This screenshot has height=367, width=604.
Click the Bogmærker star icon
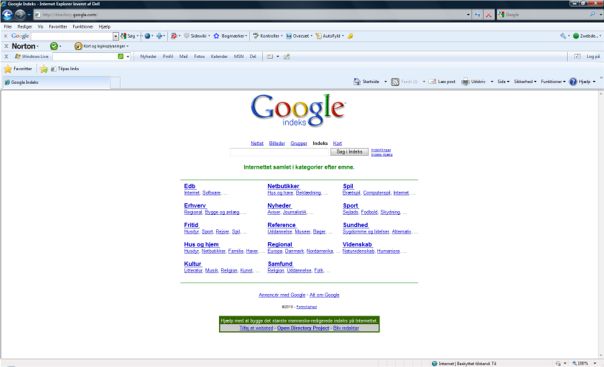(x=216, y=36)
